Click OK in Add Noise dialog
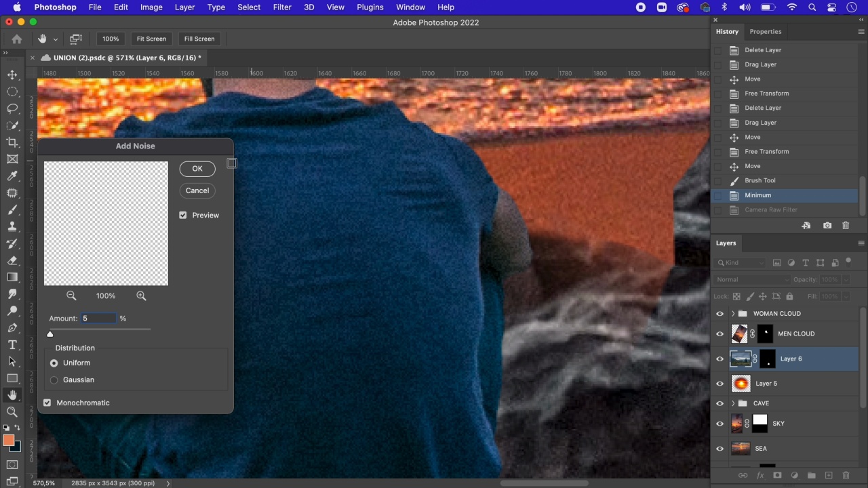Screen dimensions: 868x488 tap(197, 169)
